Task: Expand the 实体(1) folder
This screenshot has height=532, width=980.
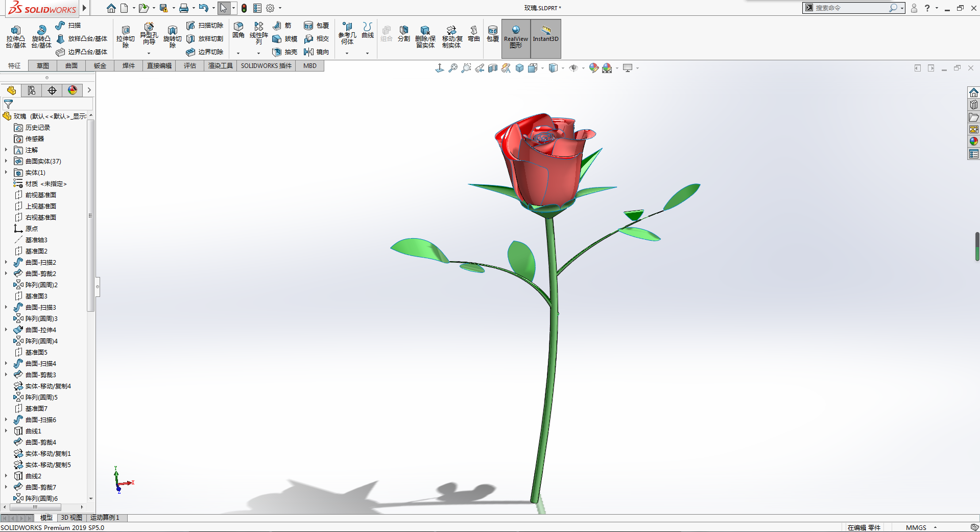Action: point(6,173)
